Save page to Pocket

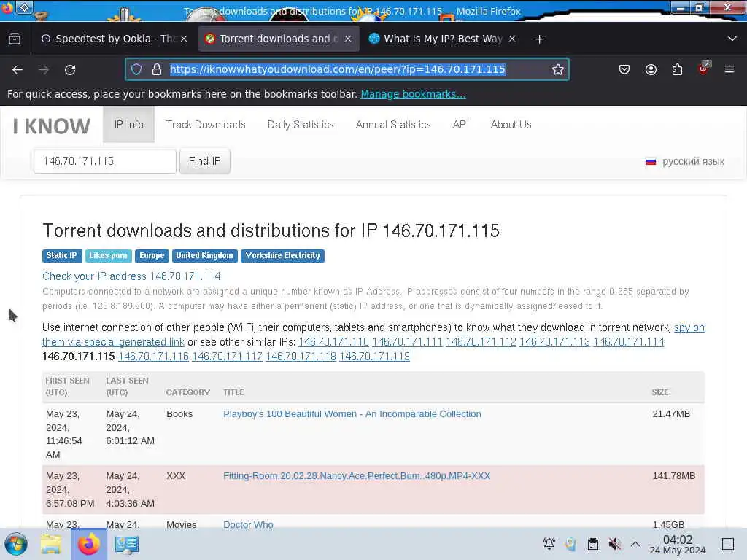point(624,70)
